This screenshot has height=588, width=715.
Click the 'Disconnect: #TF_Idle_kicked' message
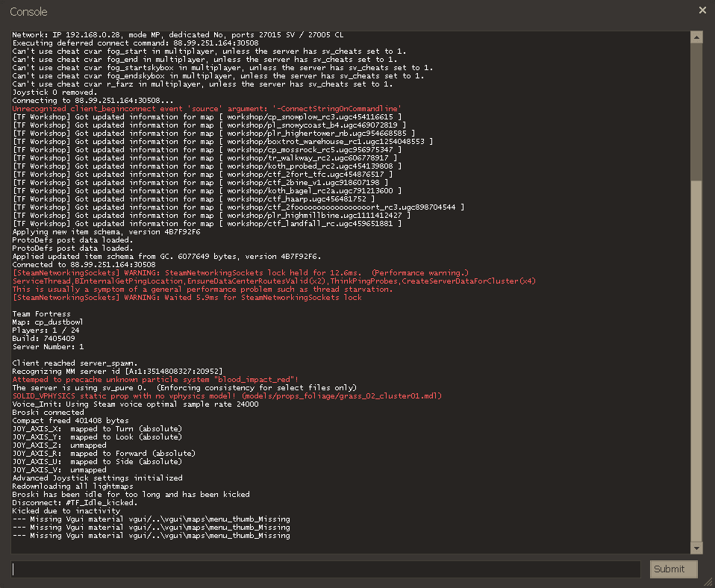point(75,502)
